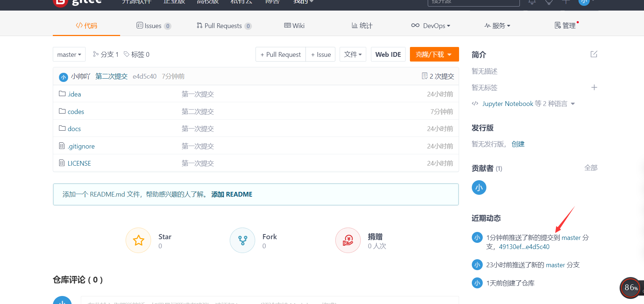Click the 捐赠 donate icon
The height and width of the screenshot is (304, 644).
[x=348, y=240]
